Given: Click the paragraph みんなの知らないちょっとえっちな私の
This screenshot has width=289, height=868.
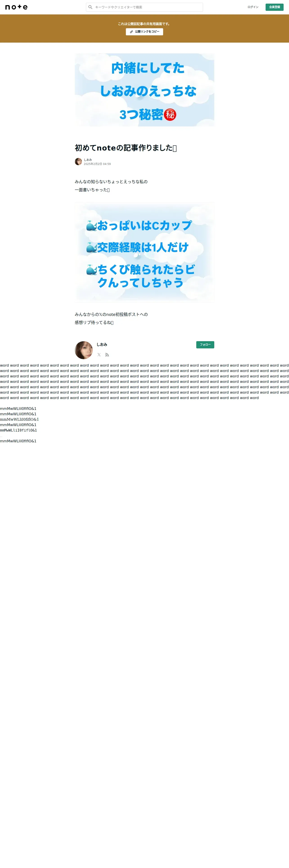Looking at the screenshot, I should [x=111, y=182].
